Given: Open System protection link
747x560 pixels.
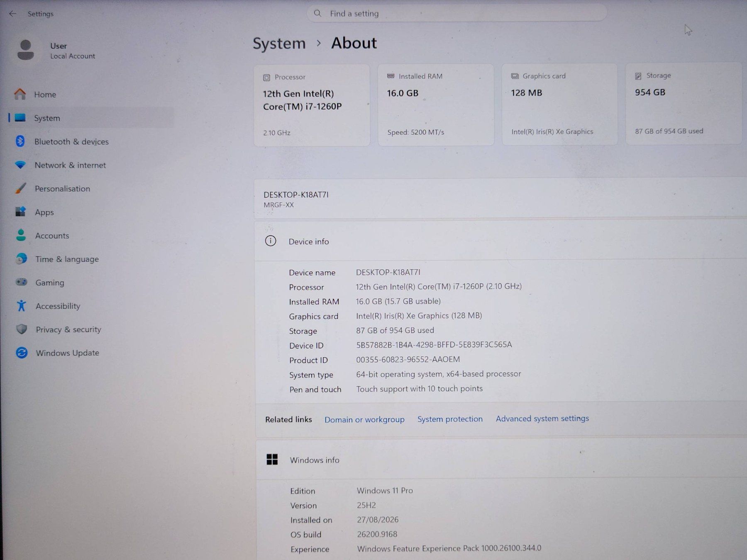Looking at the screenshot, I should pos(450,419).
